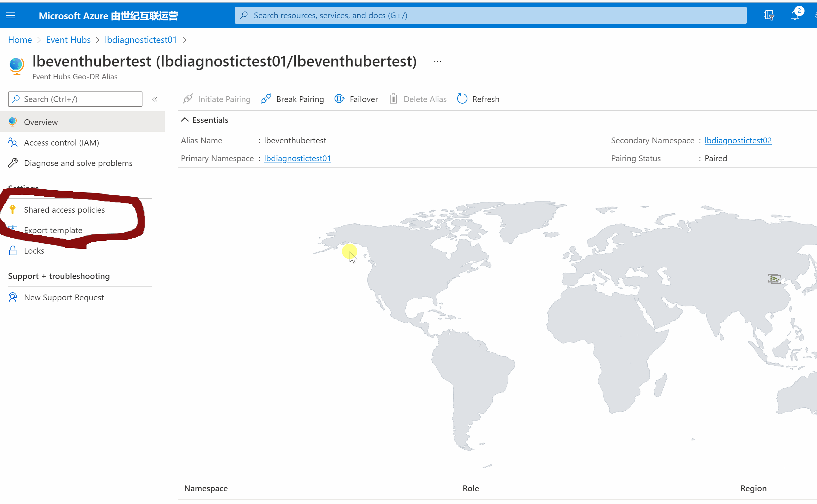Open Export template menu item
This screenshot has width=817, height=504.
53,230
